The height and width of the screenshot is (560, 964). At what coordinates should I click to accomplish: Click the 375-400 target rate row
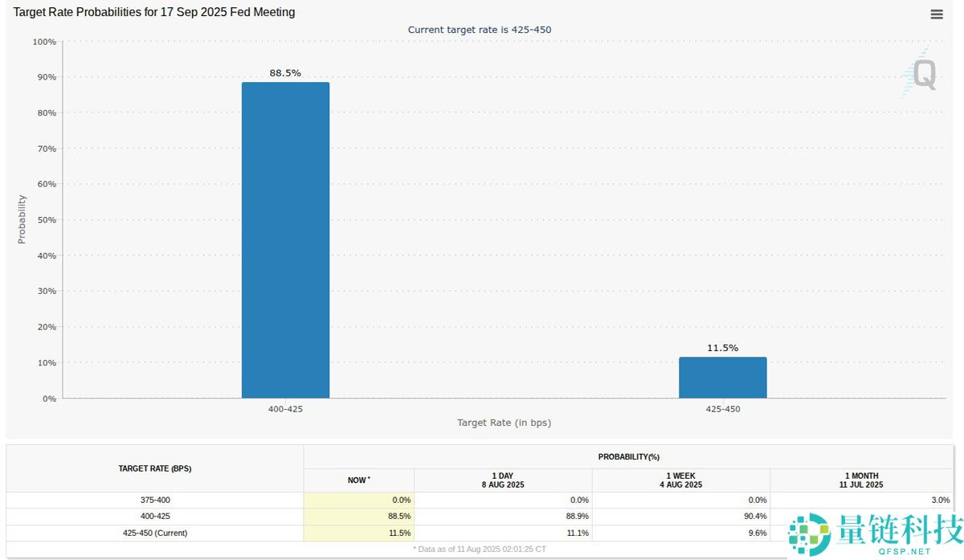155,500
